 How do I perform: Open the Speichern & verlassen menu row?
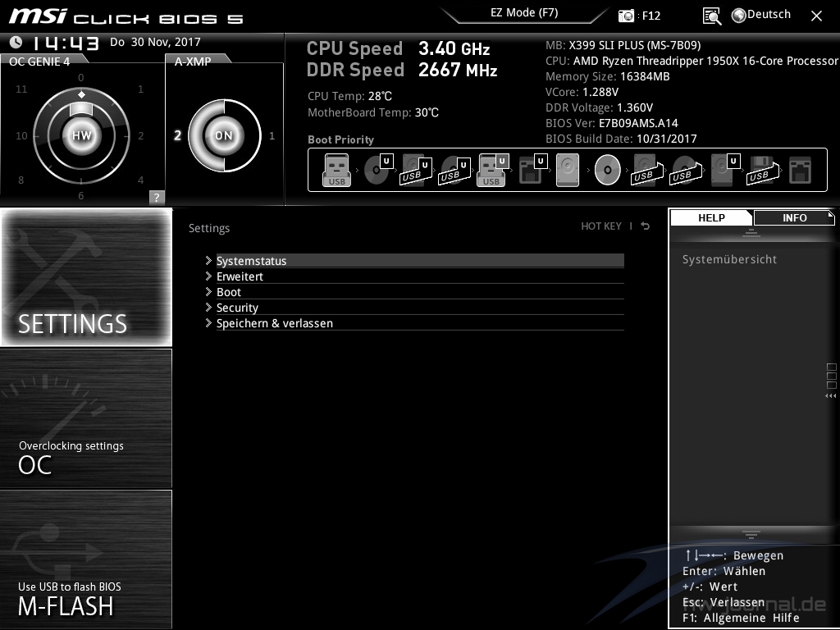[420, 322]
